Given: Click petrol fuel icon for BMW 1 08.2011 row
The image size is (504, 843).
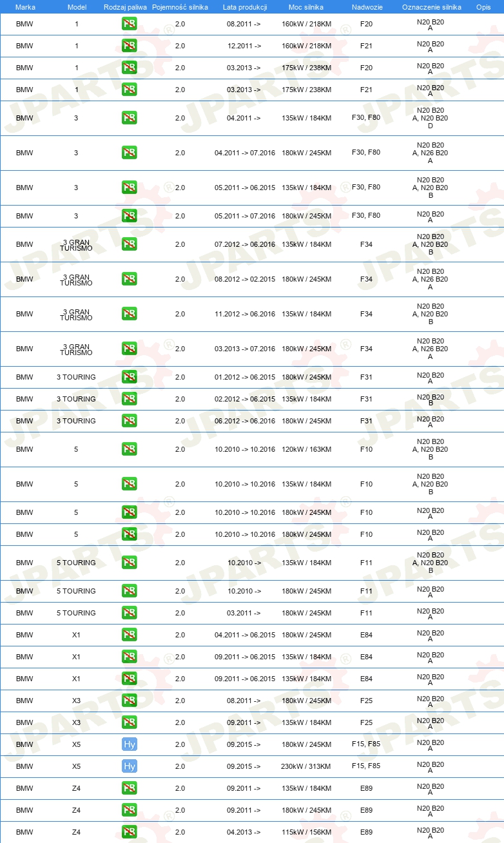Looking at the screenshot, I should click(x=130, y=24).
